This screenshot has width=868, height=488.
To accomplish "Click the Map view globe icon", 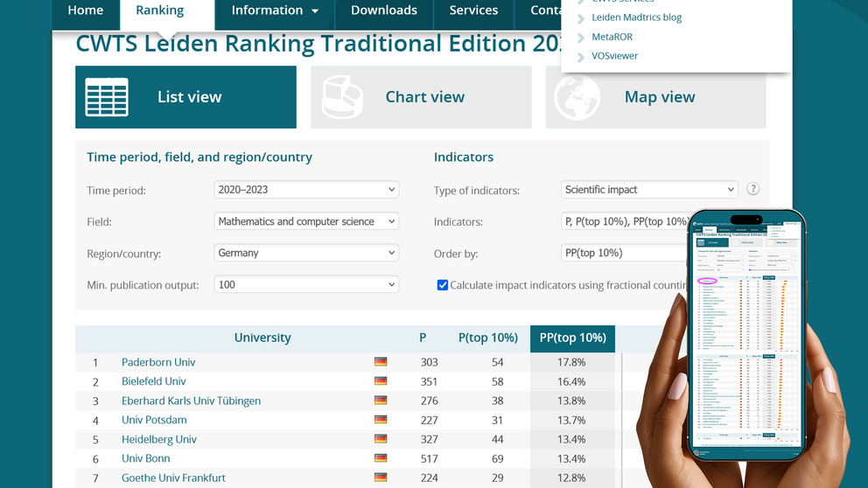I will 577,97.
